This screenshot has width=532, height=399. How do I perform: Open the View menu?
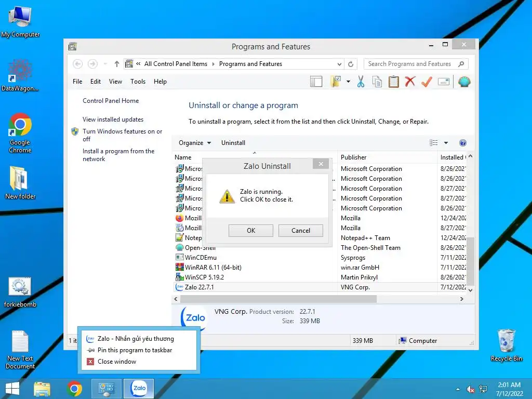[x=115, y=82]
